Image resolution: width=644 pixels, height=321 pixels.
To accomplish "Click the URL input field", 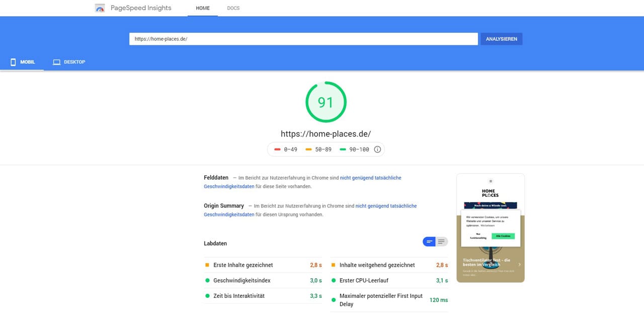I will 303,39.
